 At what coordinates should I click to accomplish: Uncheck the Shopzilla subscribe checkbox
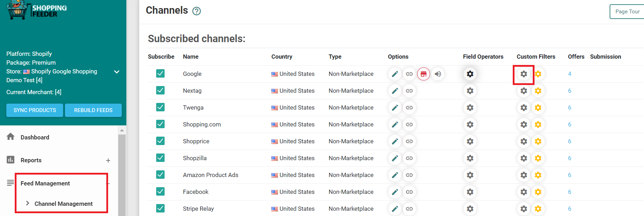pyautogui.click(x=160, y=158)
